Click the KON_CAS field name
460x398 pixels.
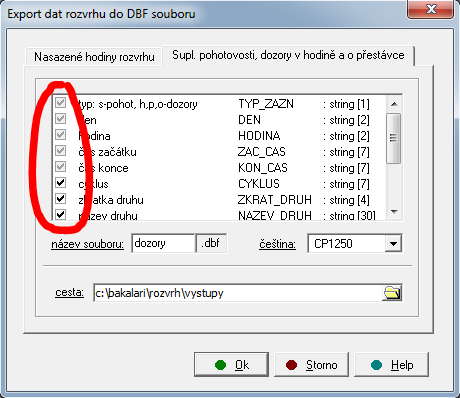[263, 168]
